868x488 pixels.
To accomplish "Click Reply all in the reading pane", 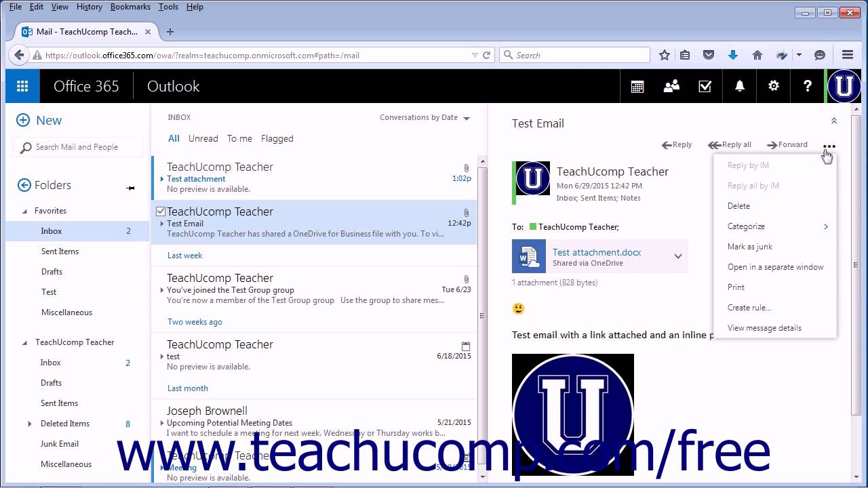I will [730, 144].
